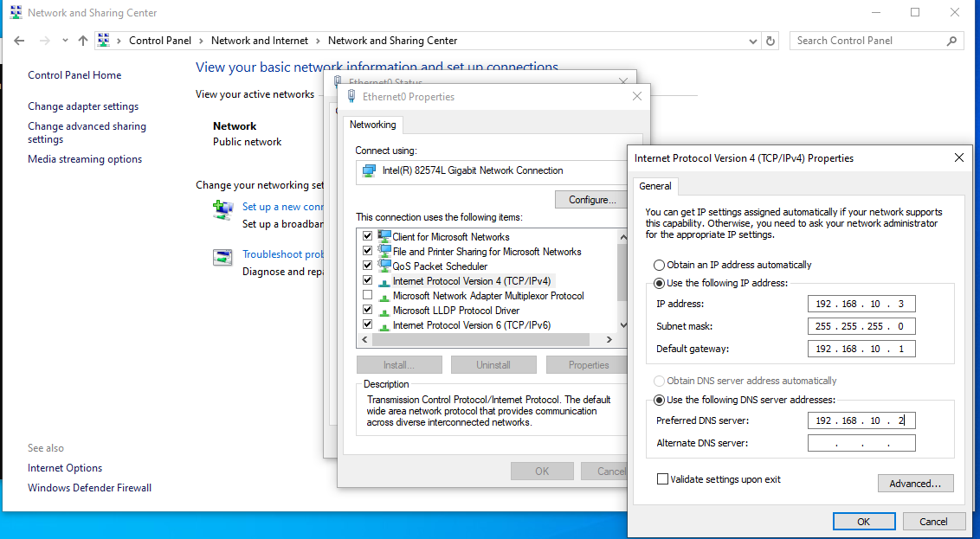The width and height of the screenshot is (980, 539).
Task: Close the Ethernet0 Properties dialog
Action: (x=637, y=96)
